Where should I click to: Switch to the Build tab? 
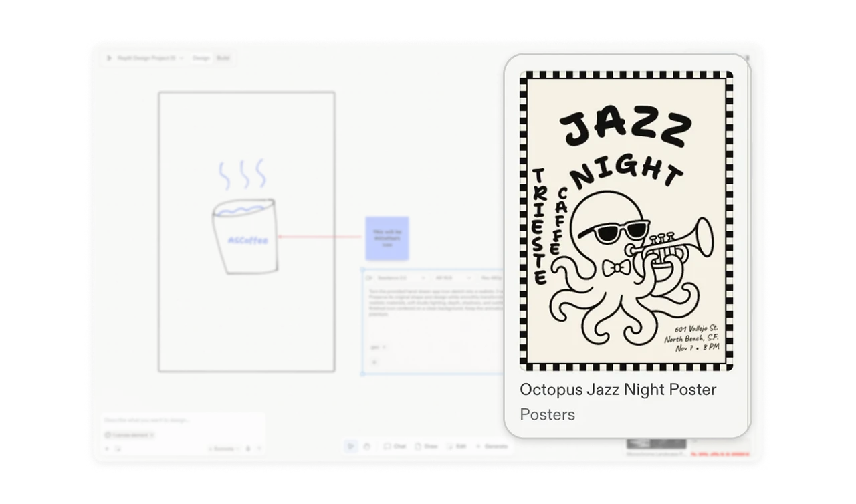[x=223, y=58]
